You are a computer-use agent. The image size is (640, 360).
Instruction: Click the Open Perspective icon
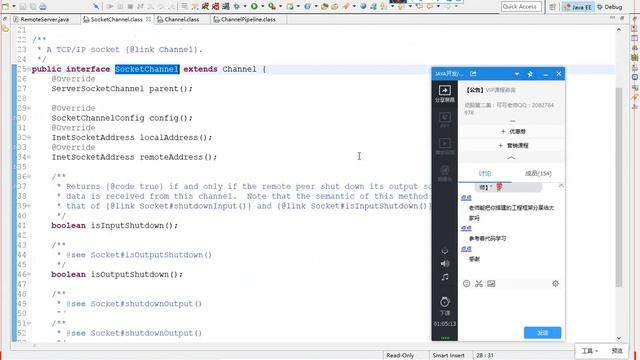(552, 7)
